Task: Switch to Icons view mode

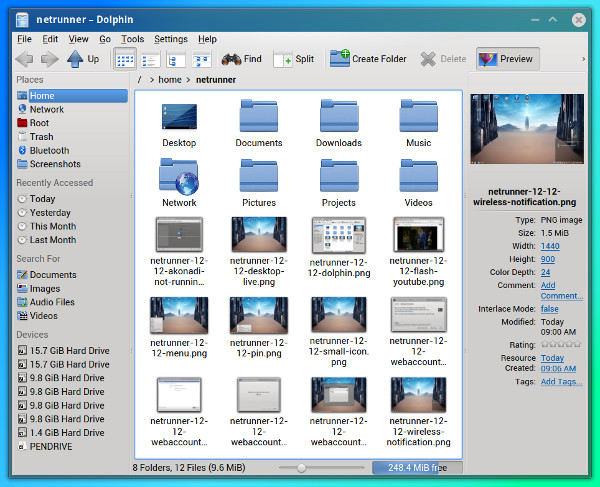Action: click(125, 59)
